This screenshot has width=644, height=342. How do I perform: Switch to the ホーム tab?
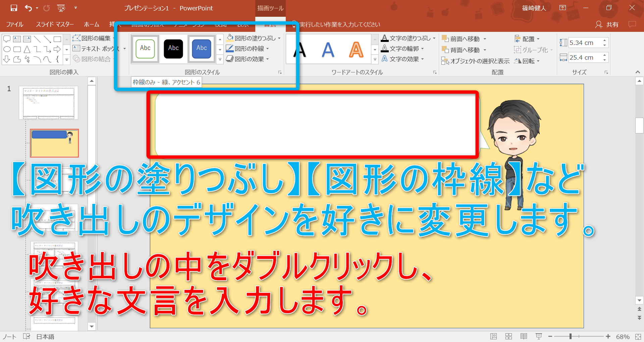click(91, 24)
